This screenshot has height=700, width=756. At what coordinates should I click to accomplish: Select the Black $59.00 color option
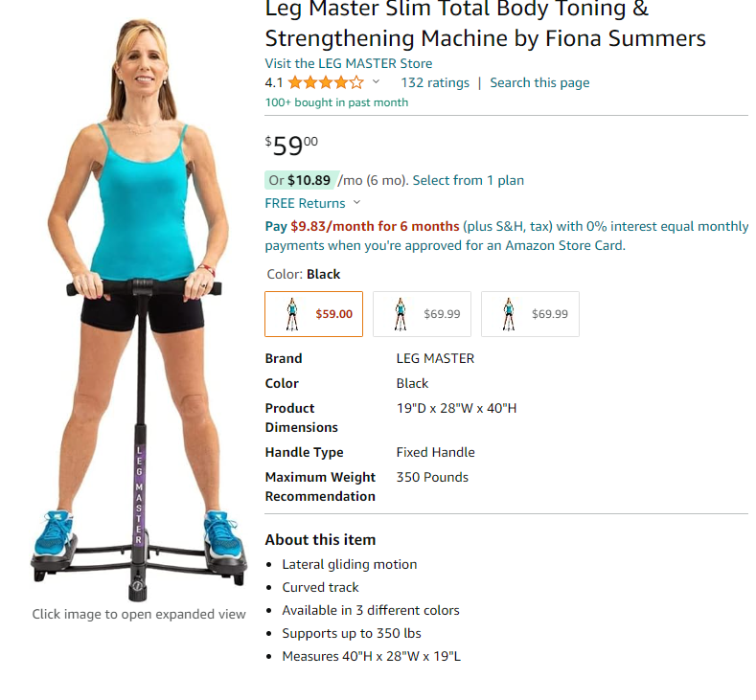point(314,314)
